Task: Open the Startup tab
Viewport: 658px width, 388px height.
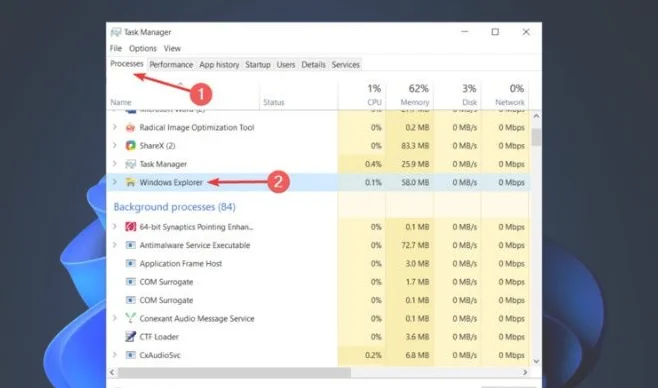Action: point(258,65)
